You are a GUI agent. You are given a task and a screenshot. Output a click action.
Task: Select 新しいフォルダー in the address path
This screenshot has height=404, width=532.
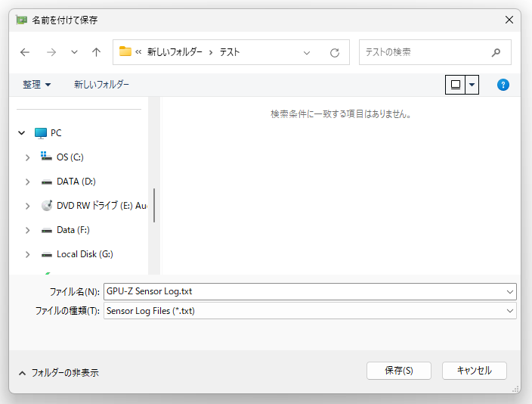(x=175, y=52)
